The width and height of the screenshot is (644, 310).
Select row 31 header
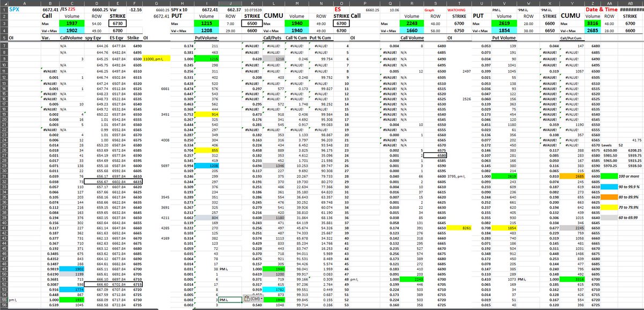click(3, 176)
